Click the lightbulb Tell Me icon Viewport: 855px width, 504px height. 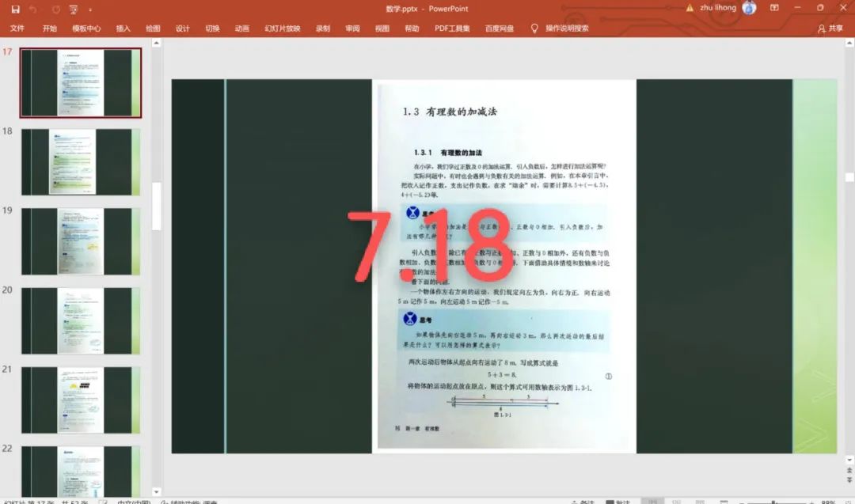pyautogui.click(x=534, y=28)
